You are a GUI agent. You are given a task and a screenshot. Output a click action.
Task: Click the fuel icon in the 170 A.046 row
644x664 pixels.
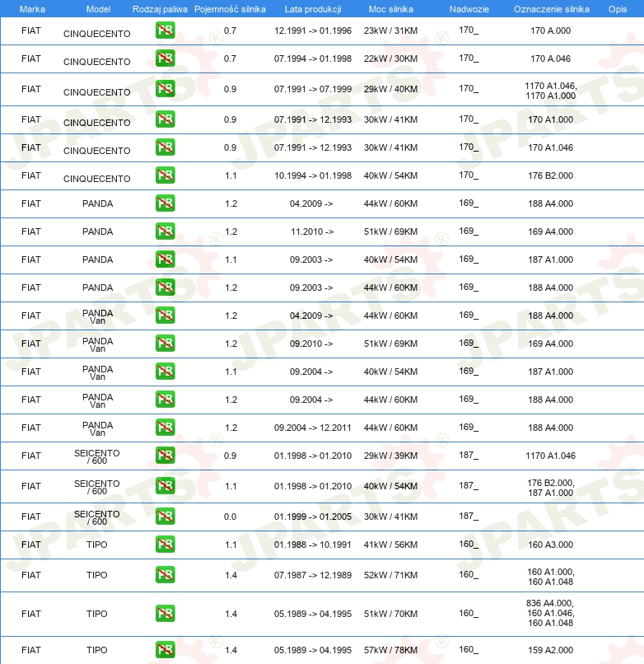pos(166,58)
